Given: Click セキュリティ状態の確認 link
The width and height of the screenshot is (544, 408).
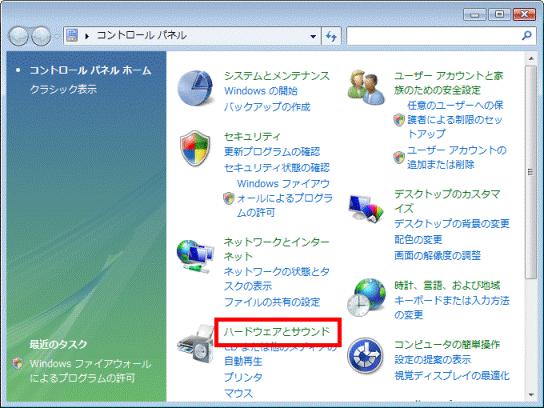Looking at the screenshot, I should (x=277, y=168).
